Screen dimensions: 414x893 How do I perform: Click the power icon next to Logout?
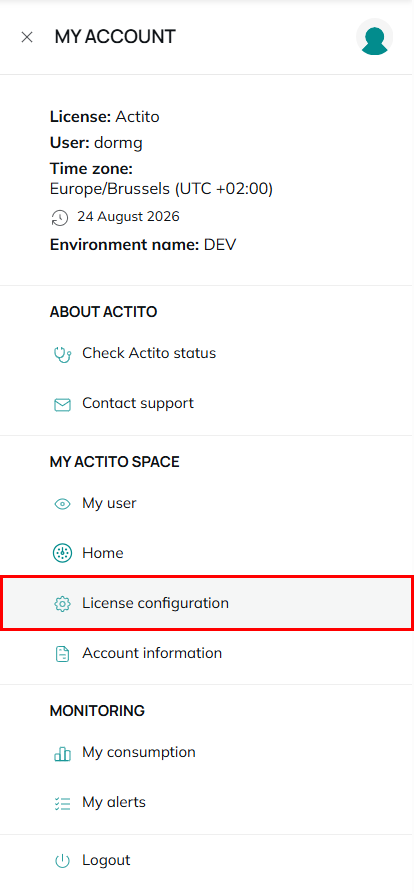tap(62, 861)
